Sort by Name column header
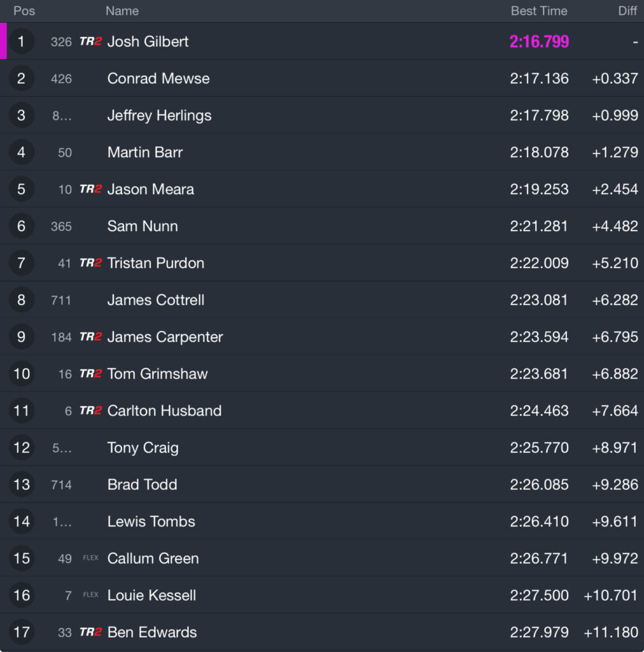 122,11
